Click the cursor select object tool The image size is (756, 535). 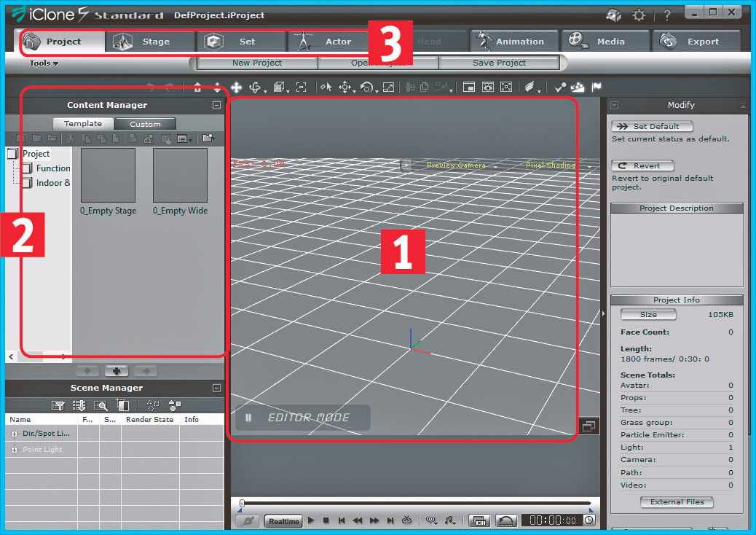[326, 87]
